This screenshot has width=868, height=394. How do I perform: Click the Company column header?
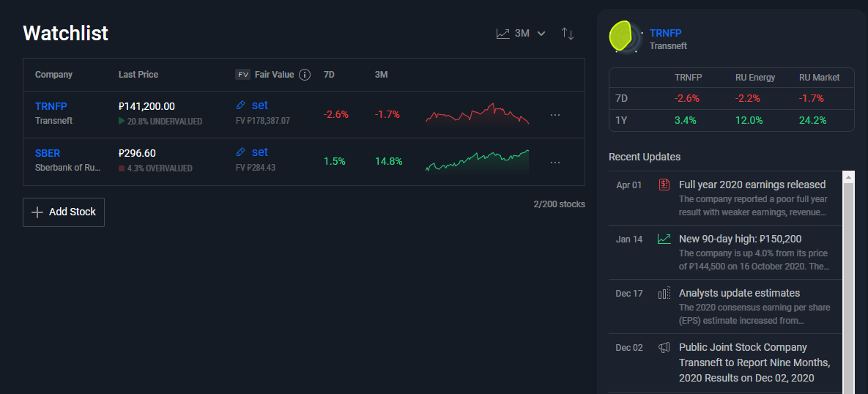pos(53,75)
